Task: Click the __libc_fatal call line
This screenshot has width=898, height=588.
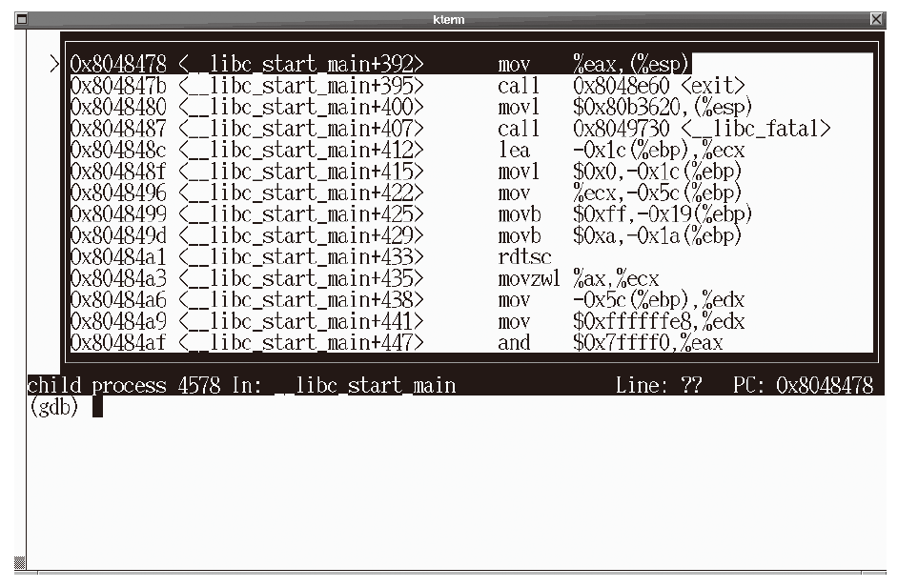Action: [x=450, y=129]
